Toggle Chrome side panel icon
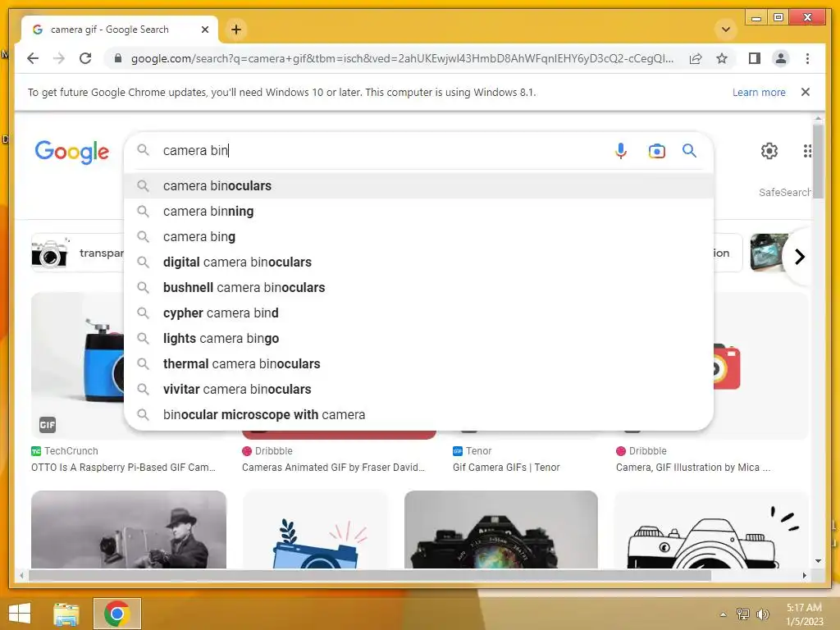 [x=755, y=58]
